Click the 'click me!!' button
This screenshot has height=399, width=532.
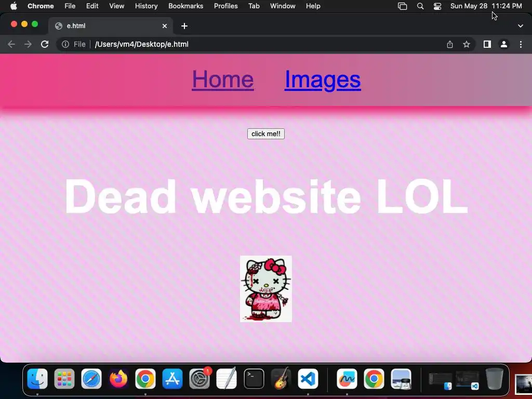(265, 134)
